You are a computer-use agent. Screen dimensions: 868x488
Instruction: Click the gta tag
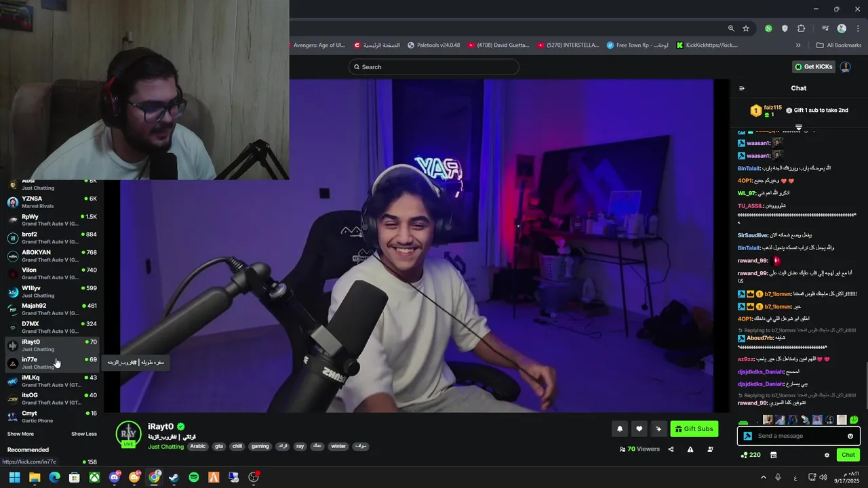point(218,446)
